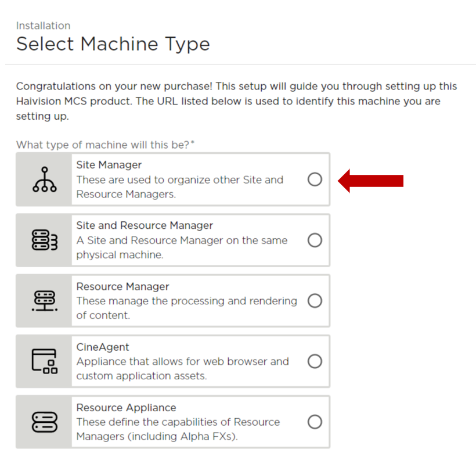Click the Site Manager title text
Image resolution: width=476 pixels, height=467 pixels.
coord(109,164)
